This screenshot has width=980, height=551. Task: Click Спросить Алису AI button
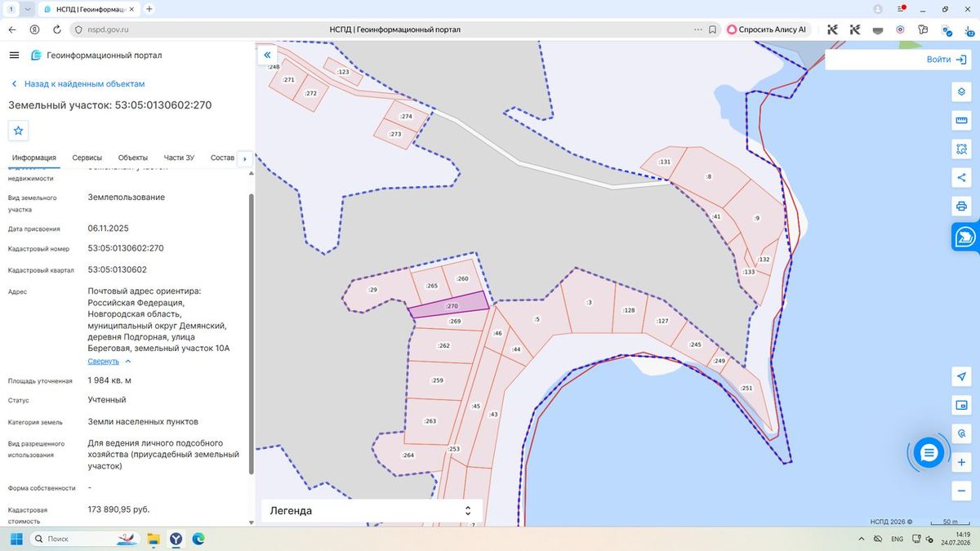click(x=767, y=29)
